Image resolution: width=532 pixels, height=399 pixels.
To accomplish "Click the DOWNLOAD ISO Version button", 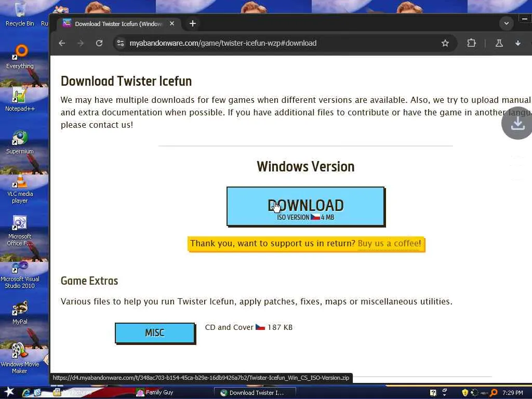I will 305,206.
